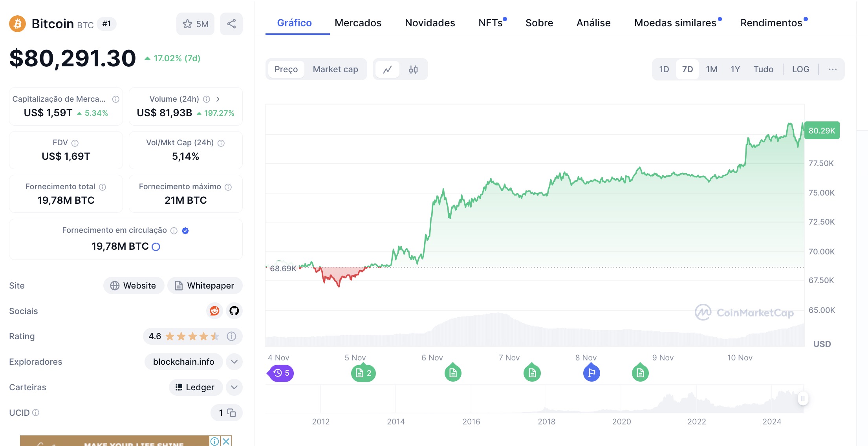This screenshot has height=446, width=868.
Task: Open the 6 Nov news marker
Action: click(x=453, y=372)
